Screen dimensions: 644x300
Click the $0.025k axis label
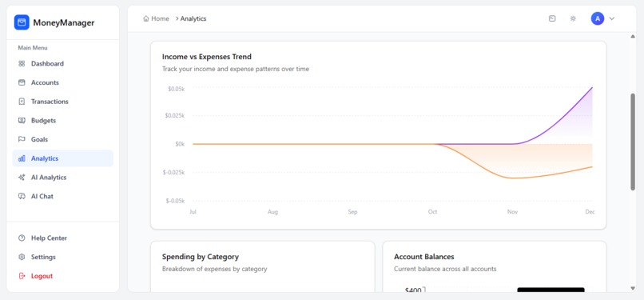click(175, 115)
